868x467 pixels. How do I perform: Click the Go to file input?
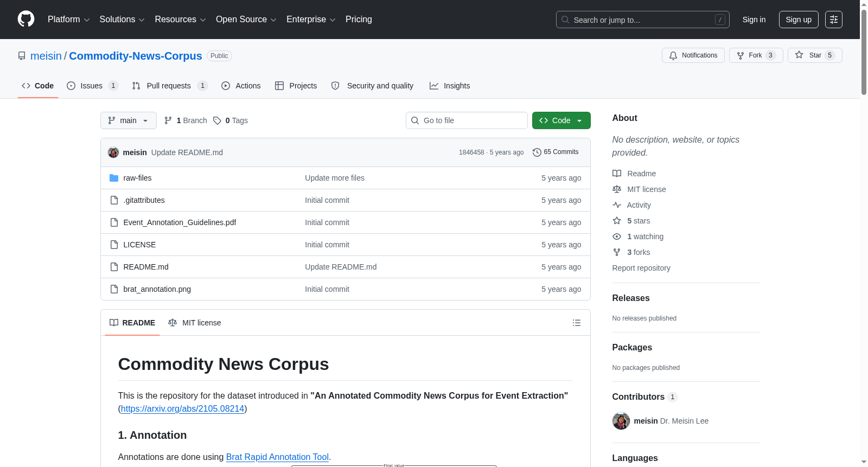[467, 120]
